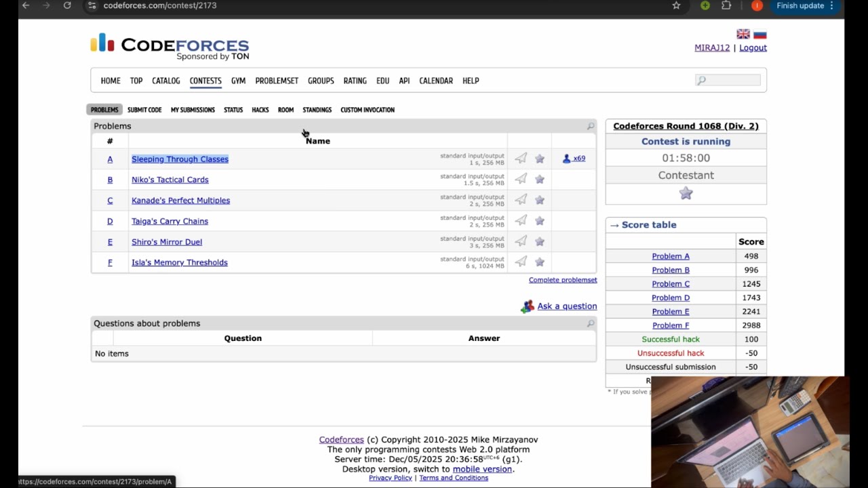Screen dimensions: 868x488
Task: Open the mobile version link
Action: (x=482, y=469)
